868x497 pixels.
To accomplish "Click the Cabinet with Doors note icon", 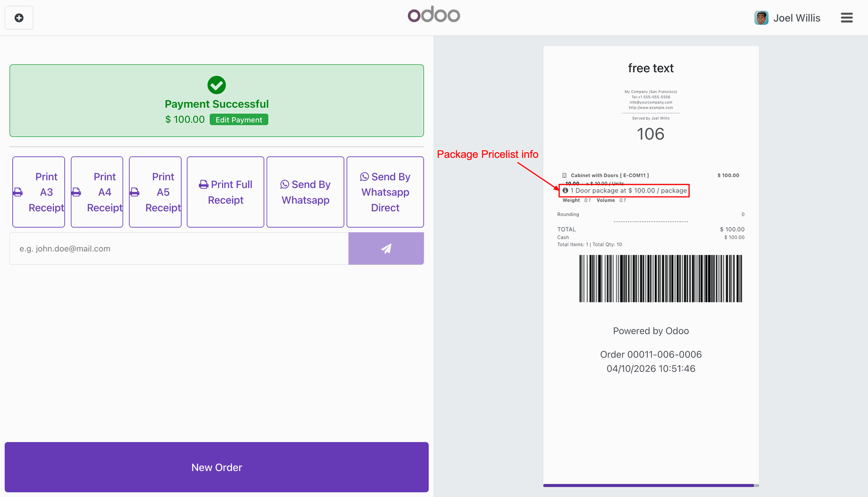I will tap(564, 175).
